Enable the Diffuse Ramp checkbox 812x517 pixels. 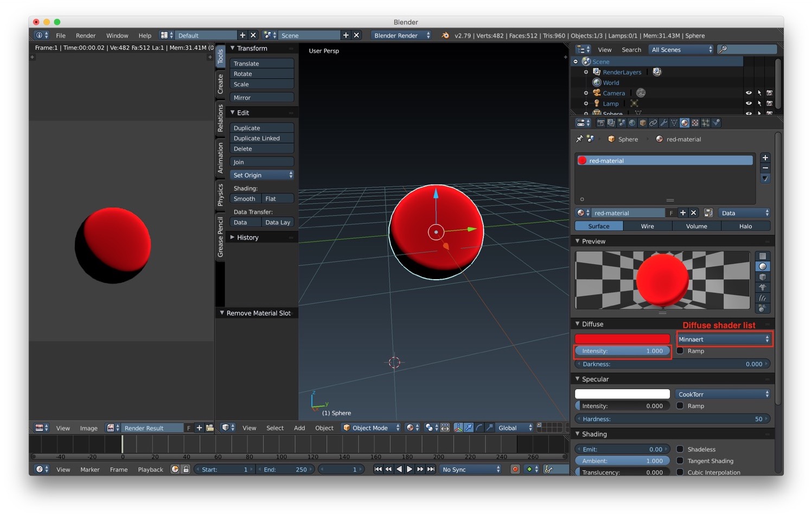[680, 351]
